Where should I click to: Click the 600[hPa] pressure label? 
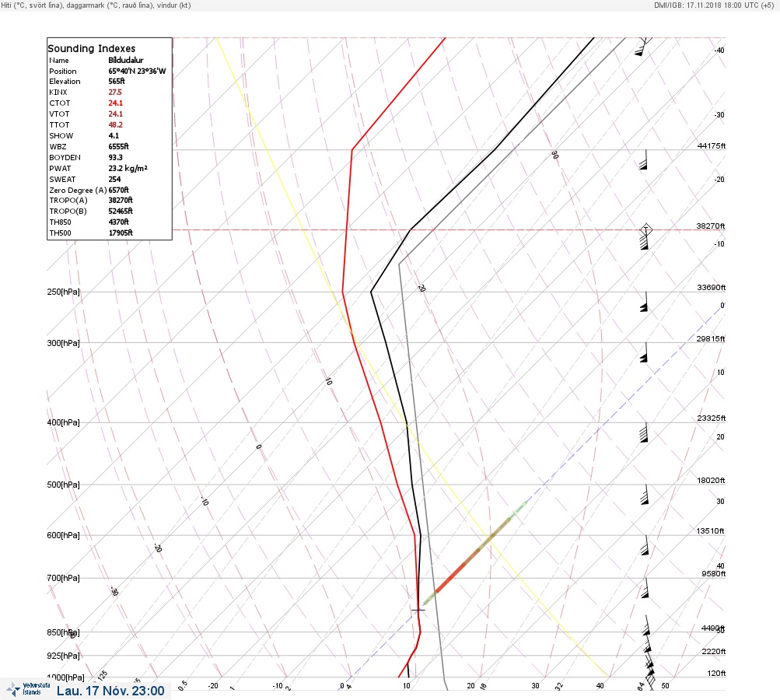click(63, 535)
